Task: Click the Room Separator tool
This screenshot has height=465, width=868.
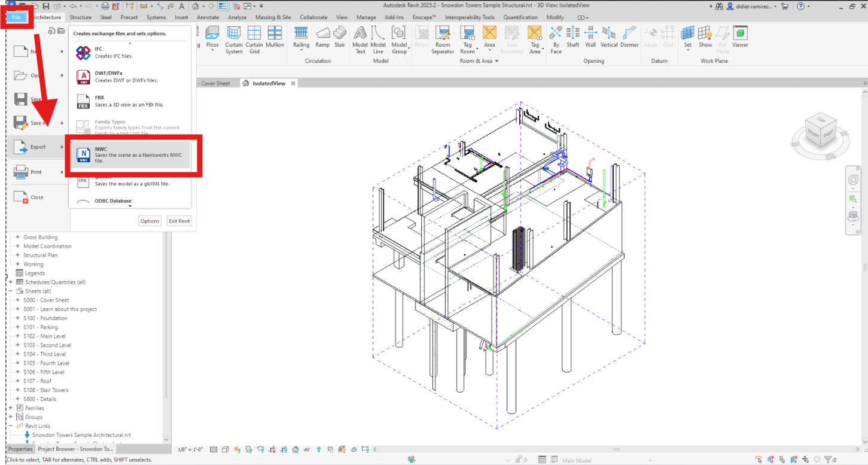Action: pos(443,39)
